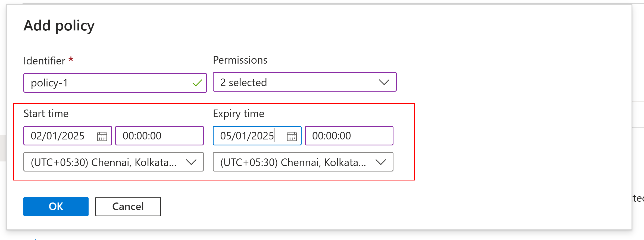
Task: Click the Start date field 02/01/2025
Action: coord(68,136)
